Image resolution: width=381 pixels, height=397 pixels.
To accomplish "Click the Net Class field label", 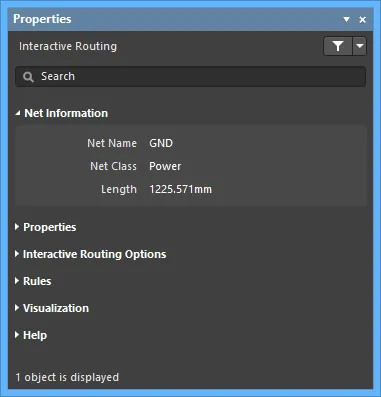I will [113, 166].
